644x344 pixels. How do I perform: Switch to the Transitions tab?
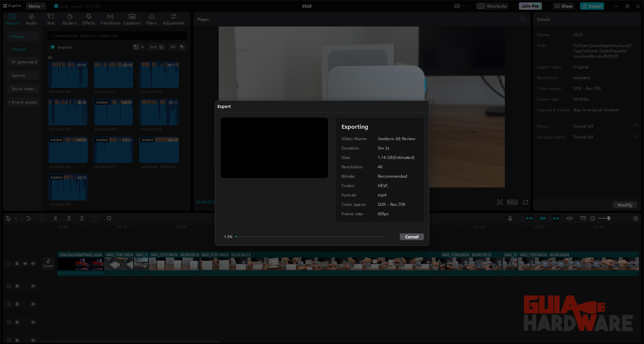(x=110, y=19)
